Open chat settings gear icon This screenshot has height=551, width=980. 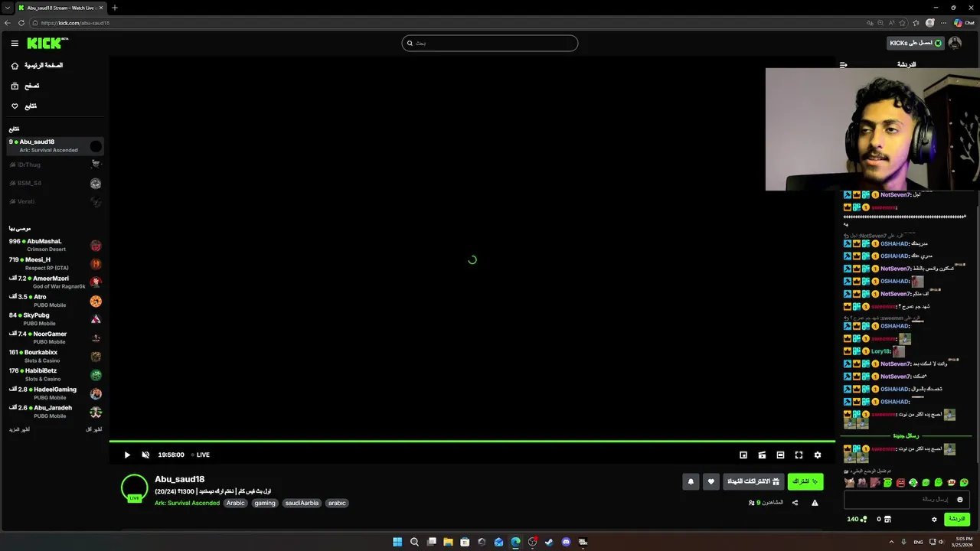tap(934, 520)
